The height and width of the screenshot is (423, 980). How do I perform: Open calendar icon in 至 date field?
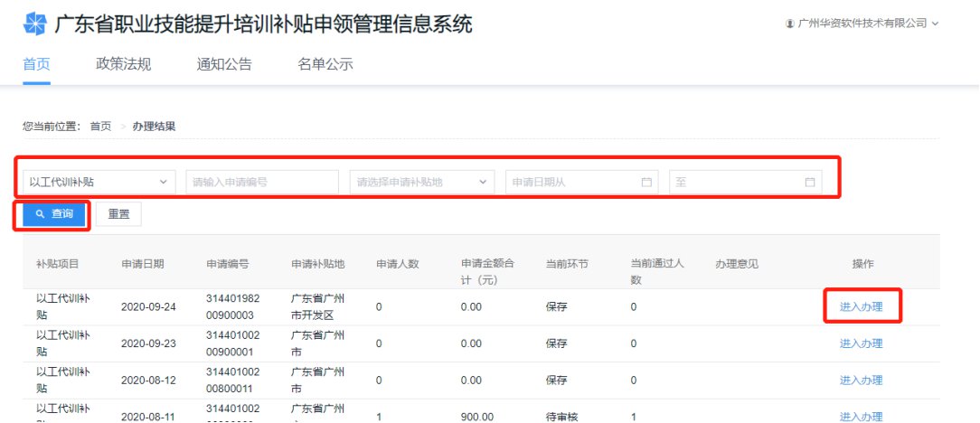click(x=810, y=182)
